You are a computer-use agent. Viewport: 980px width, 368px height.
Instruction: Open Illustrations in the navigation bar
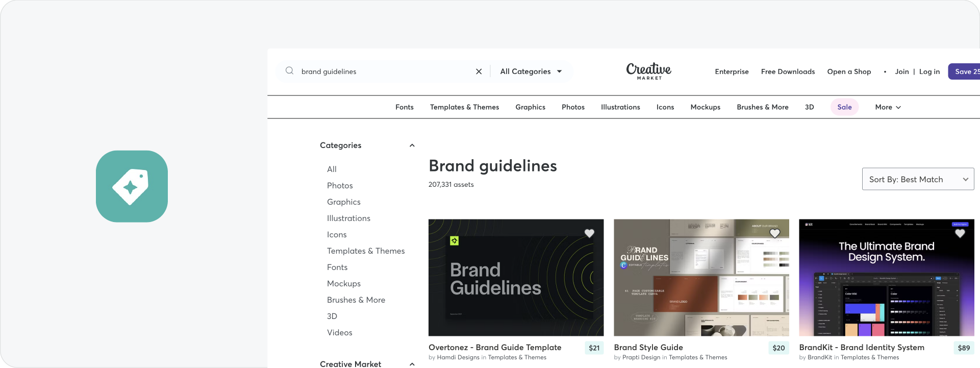620,107
